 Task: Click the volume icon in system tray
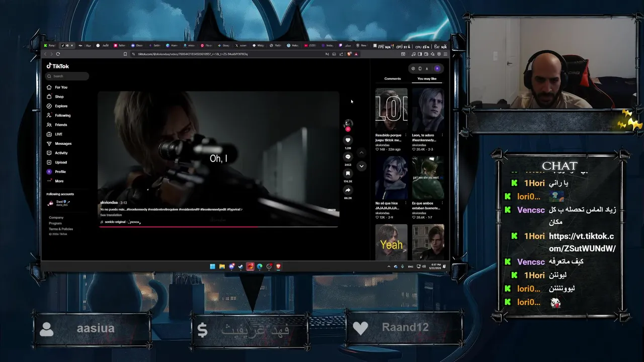coord(424,266)
